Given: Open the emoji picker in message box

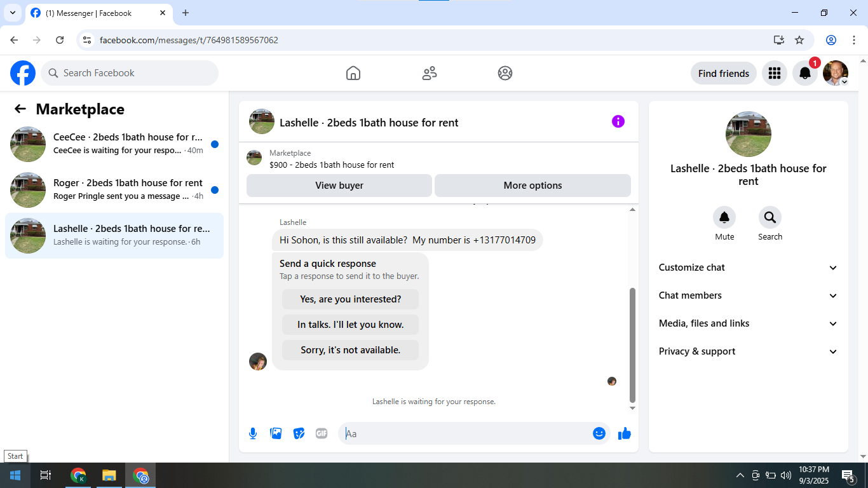Looking at the screenshot, I should pyautogui.click(x=599, y=433).
